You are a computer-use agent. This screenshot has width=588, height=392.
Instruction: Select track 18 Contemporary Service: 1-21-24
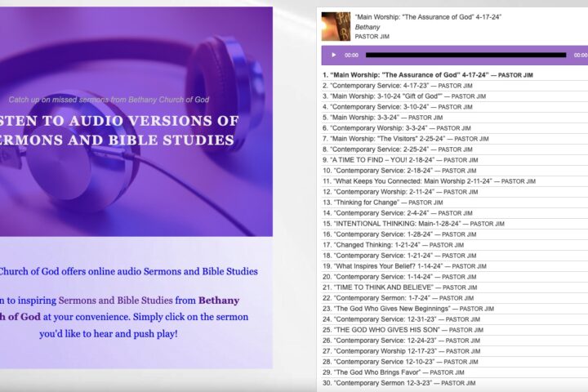point(455,256)
